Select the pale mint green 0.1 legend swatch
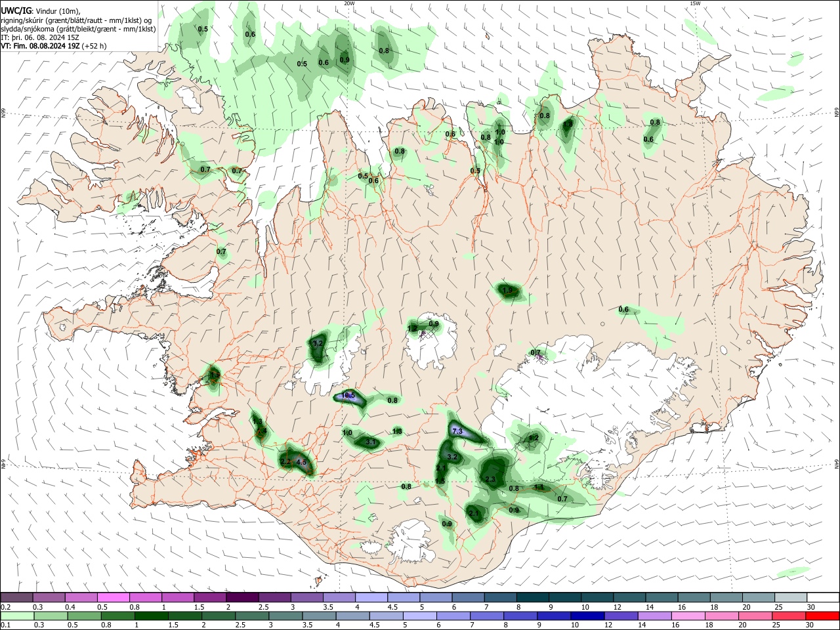 [16, 616]
